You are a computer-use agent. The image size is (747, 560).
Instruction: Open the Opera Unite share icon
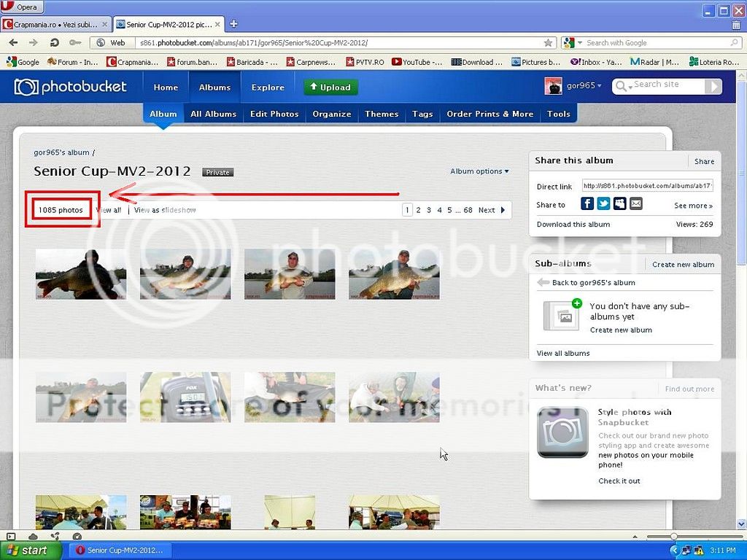(x=55, y=536)
